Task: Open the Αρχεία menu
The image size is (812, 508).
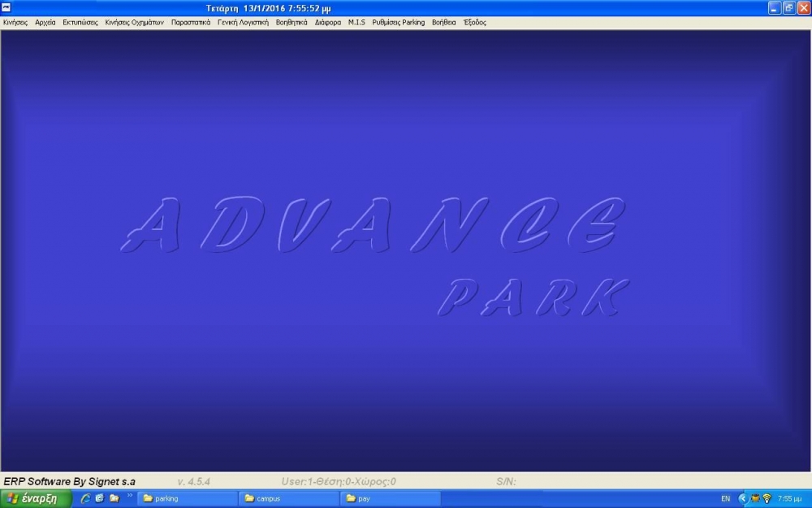Action: (45, 22)
